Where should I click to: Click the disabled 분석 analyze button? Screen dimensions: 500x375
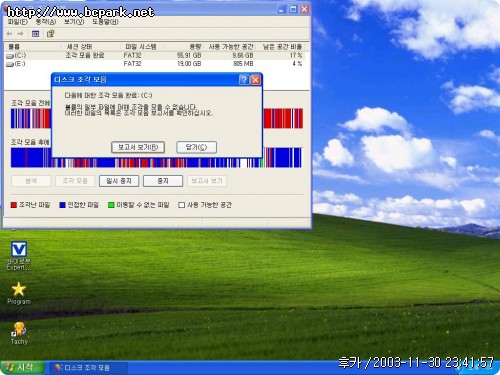[31, 181]
